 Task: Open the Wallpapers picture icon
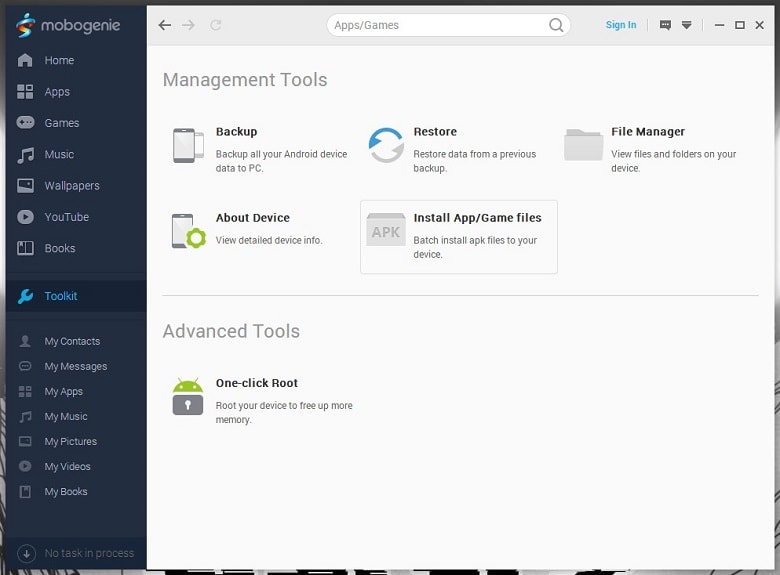tap(25, 186)
